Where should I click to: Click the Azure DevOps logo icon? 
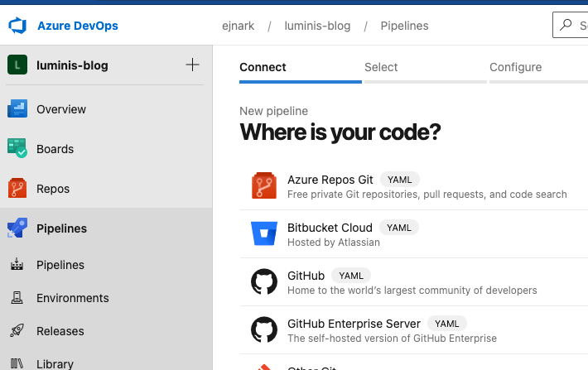(x=17, y=26)
